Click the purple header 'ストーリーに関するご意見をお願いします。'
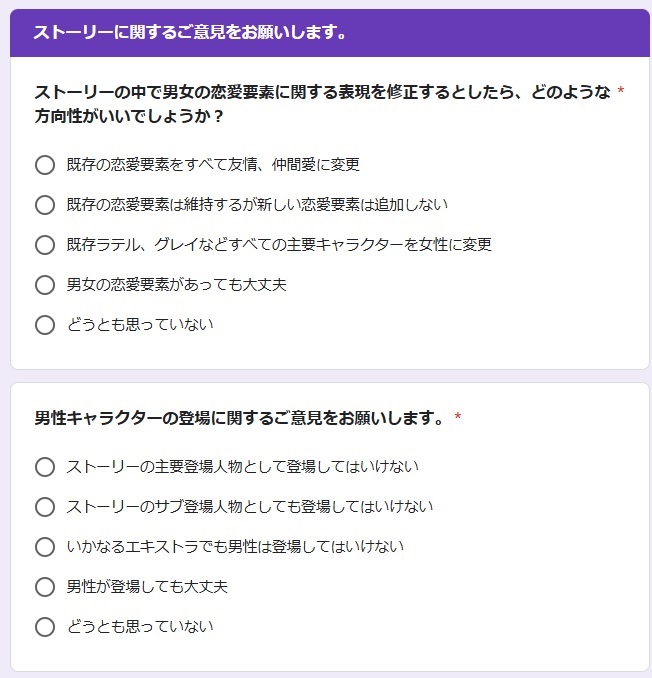Image resolution: width=652 pixels, height=678 pixels. pyautogui.click(x=190, y=32)
